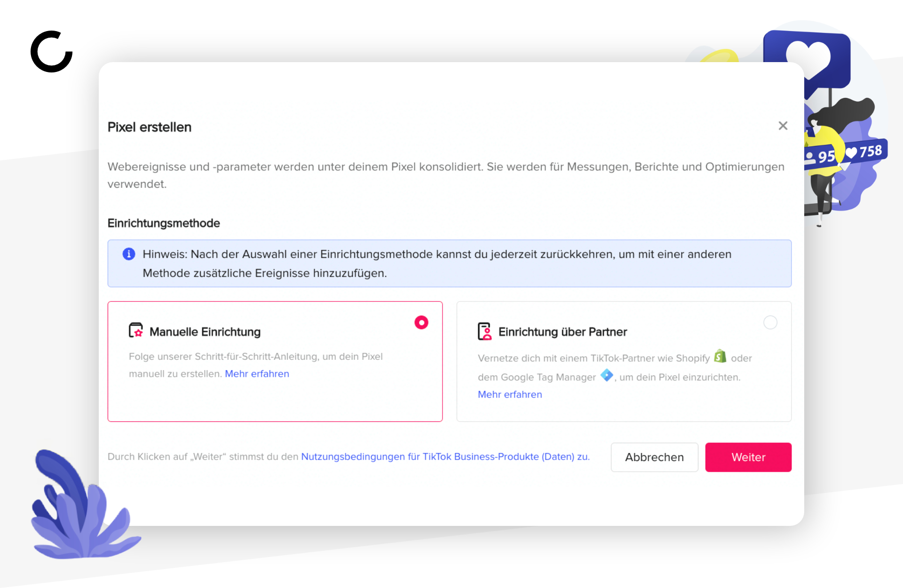Click the Manuelle Einrichtung heading text
903x588 pixels.
click(x=205, y=332)
